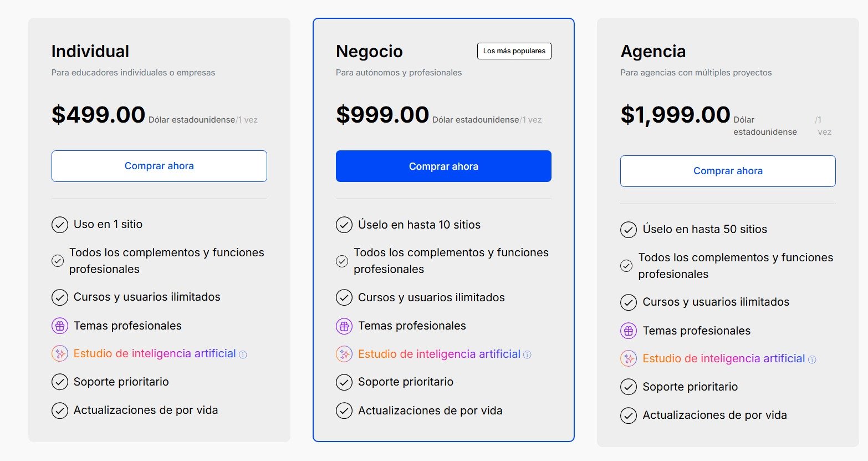Image resolution: width=868 pixels, height=461 pixels.
Task: Click the gift icon in the Individual plan
Action: tap(60, 326)
